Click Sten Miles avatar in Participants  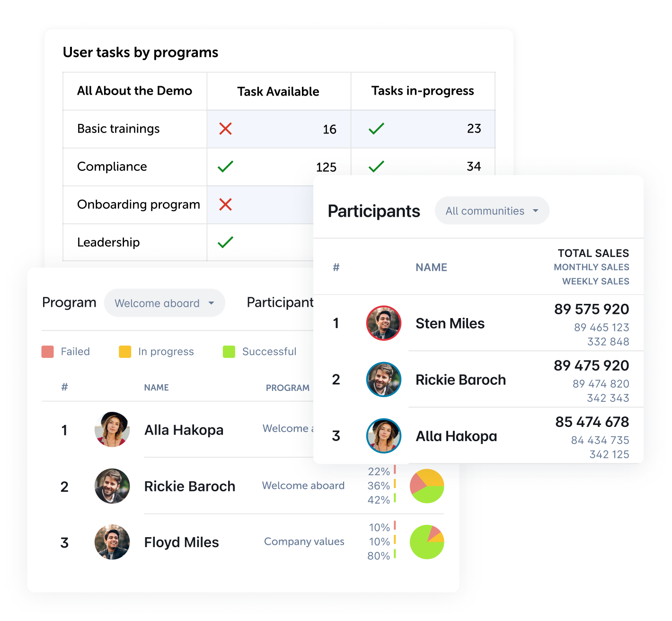pos(384,323)
